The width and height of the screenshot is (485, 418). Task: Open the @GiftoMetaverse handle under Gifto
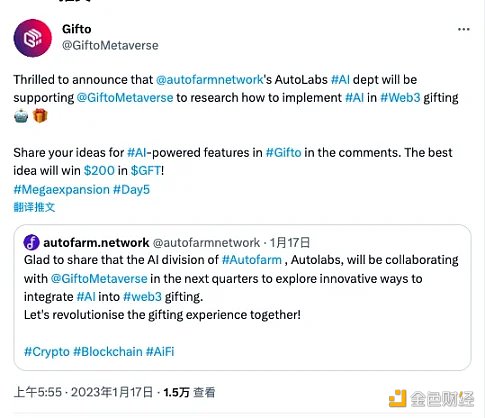110,45
